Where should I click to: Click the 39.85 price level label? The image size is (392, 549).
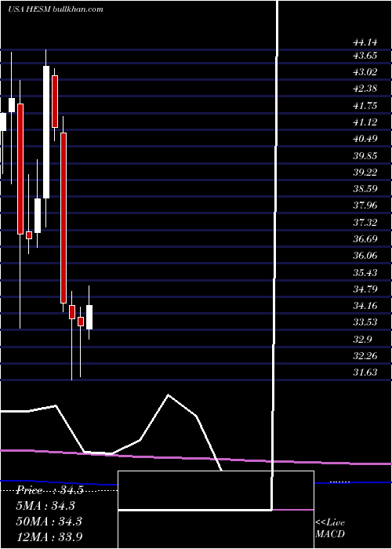[365, 155]
